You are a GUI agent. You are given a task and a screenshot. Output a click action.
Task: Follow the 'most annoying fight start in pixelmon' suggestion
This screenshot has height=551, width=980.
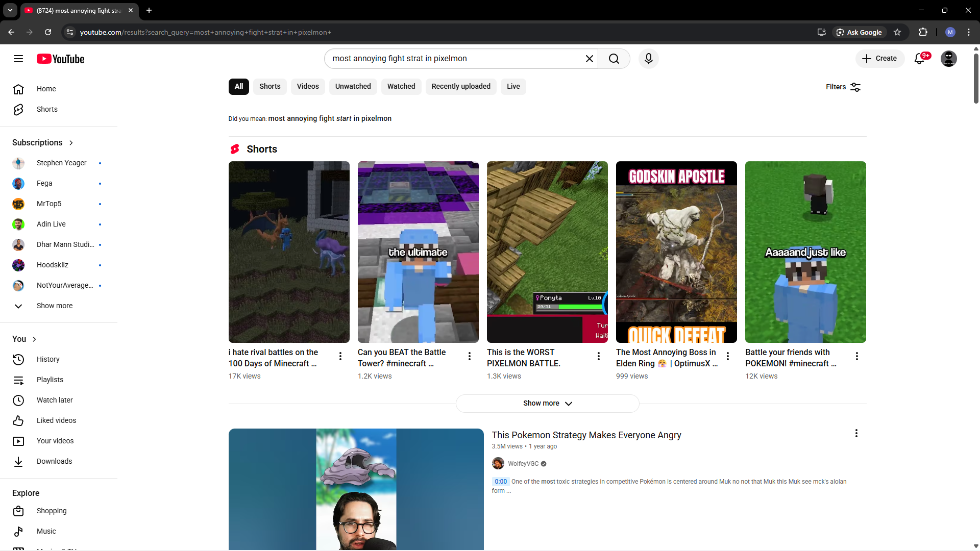(330, 118)
